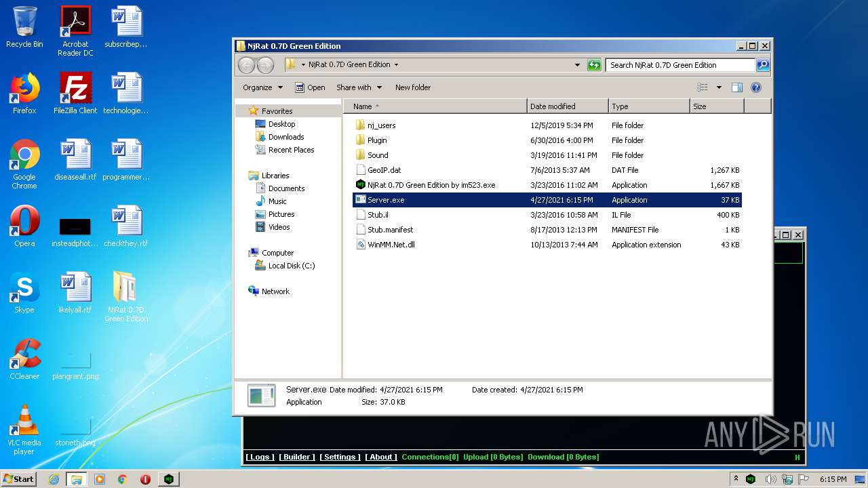Viewport: 868px width, 488px height.
Task: Open Opera desktop shortcut
Action: point(24,226)
